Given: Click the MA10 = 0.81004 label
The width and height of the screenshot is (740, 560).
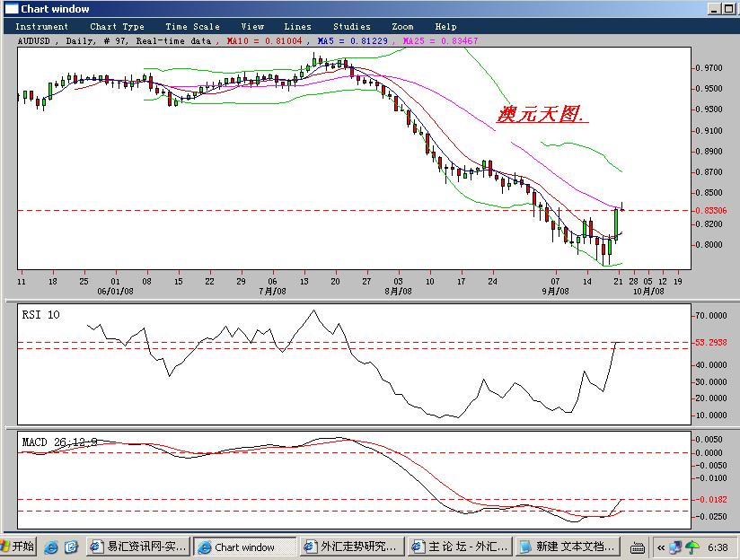Looking at the screenshot, I should pyautogui.click(x=264, y=41).
